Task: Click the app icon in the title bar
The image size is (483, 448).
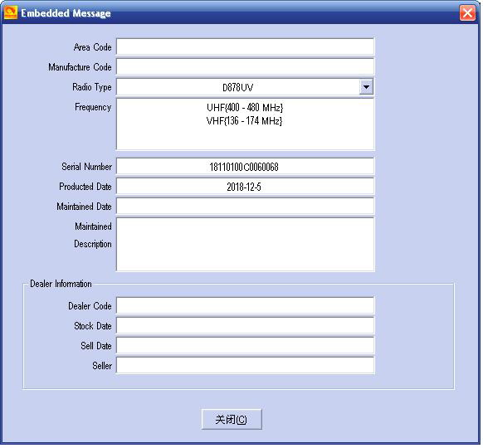Action: [11, 13]
